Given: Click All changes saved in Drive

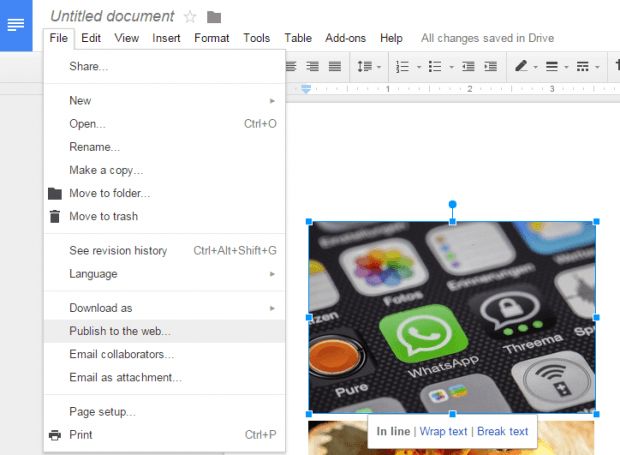Looking at the screenshot, I should tap(487, 38).
